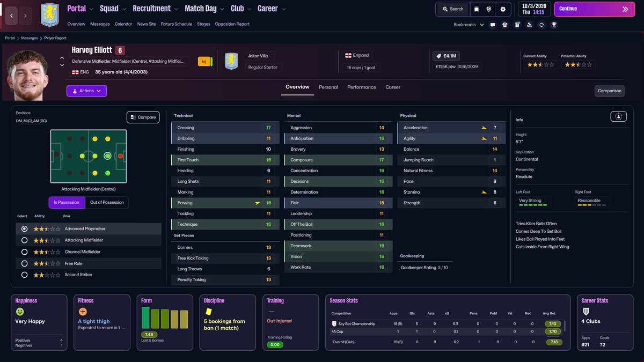This screenshot has width=644, height=362.
Task: Click the Last 5 Games form bars
Action: tap(165, 318)
